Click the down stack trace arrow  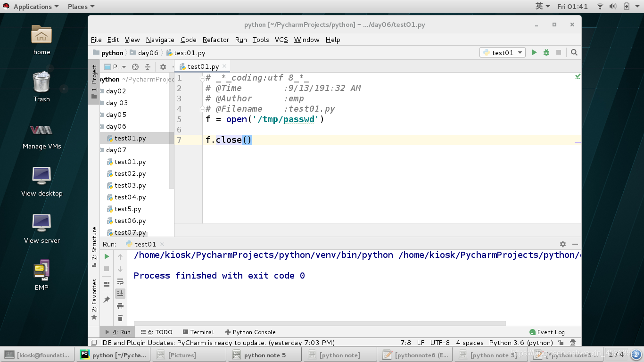pos(120,269)
